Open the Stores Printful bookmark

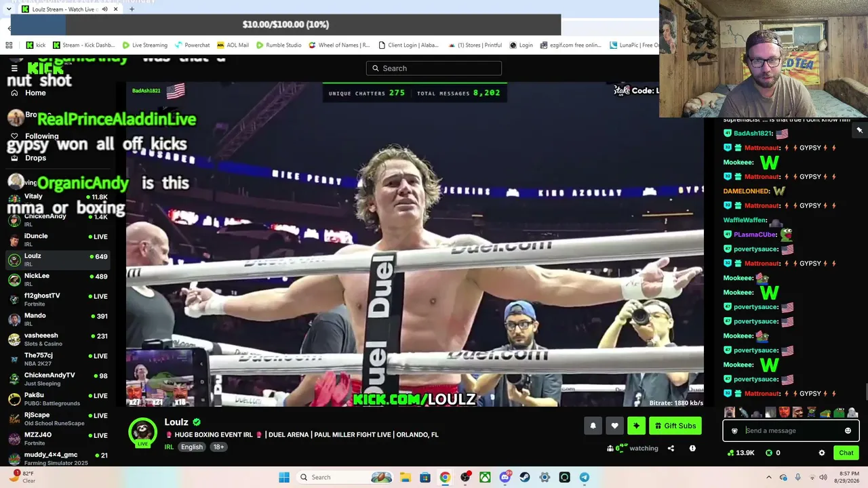(x=475, y=45)
